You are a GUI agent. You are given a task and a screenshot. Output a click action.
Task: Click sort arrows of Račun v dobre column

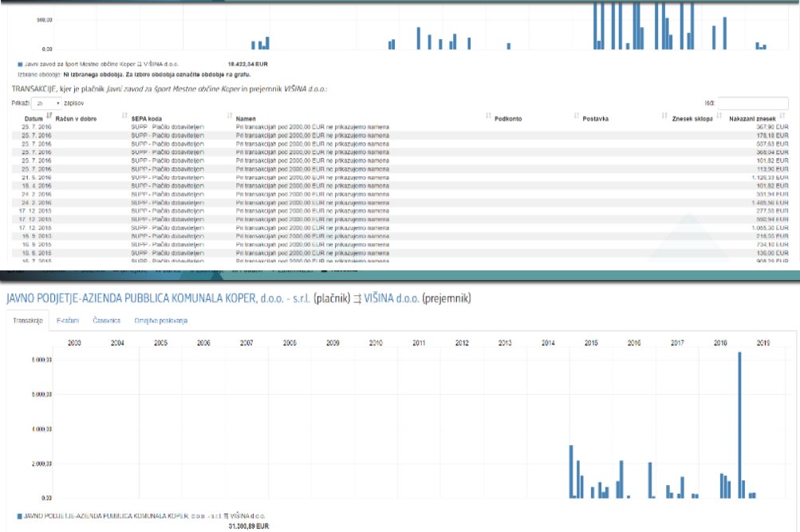tap(124, 116)
